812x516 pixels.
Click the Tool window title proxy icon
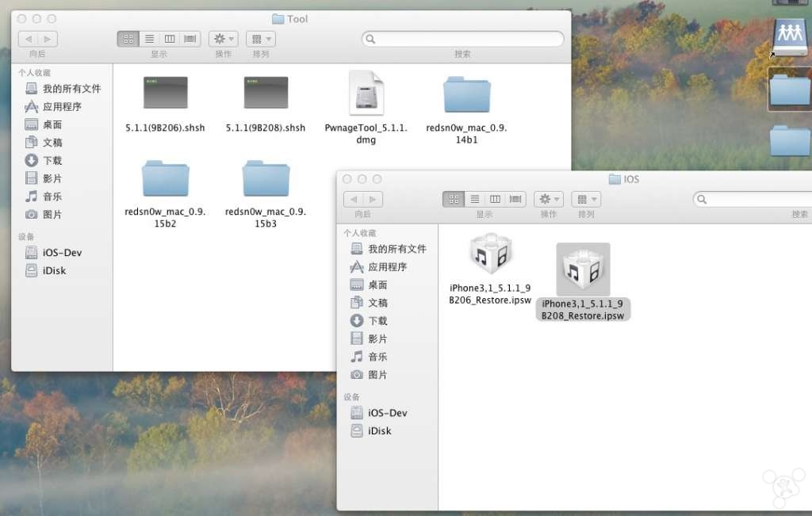pos(278,19)
